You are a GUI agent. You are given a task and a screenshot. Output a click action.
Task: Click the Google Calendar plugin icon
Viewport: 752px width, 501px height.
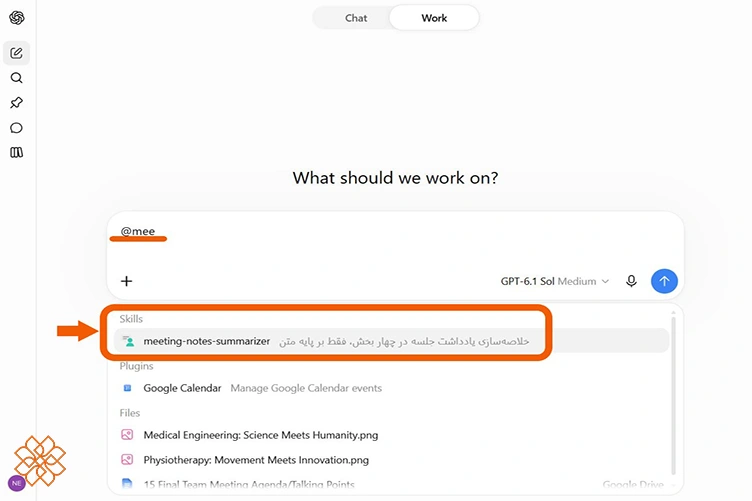127,388
